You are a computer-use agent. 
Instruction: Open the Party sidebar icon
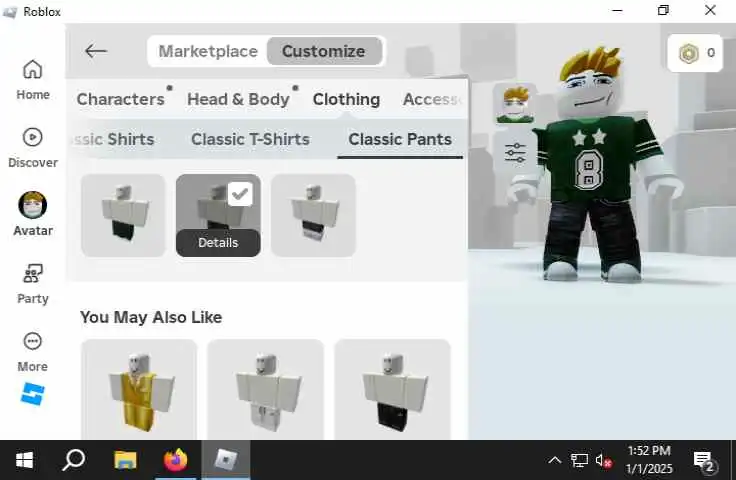click(32, 283)
